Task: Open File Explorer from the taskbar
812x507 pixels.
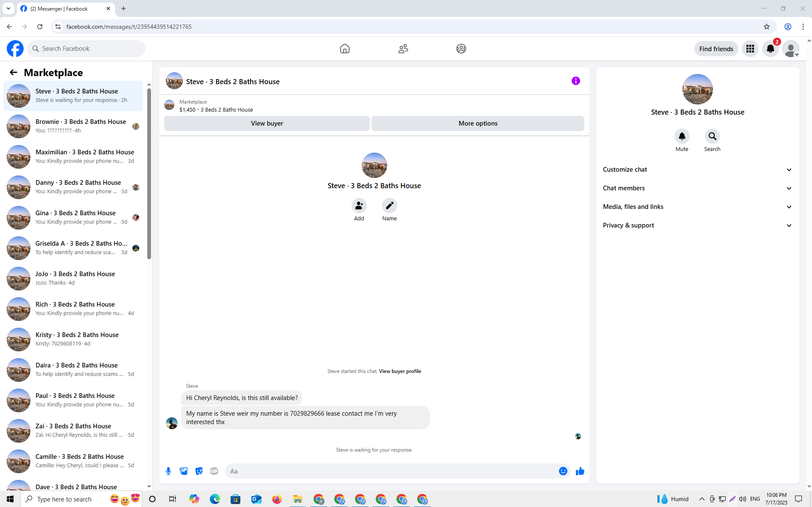Action: [x=297, y=499]
